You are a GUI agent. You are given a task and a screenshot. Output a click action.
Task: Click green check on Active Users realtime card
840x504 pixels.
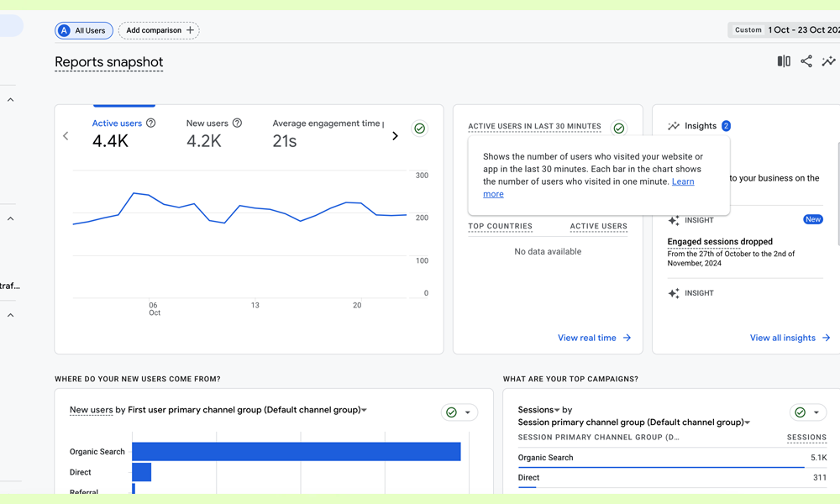pos(619,129)
